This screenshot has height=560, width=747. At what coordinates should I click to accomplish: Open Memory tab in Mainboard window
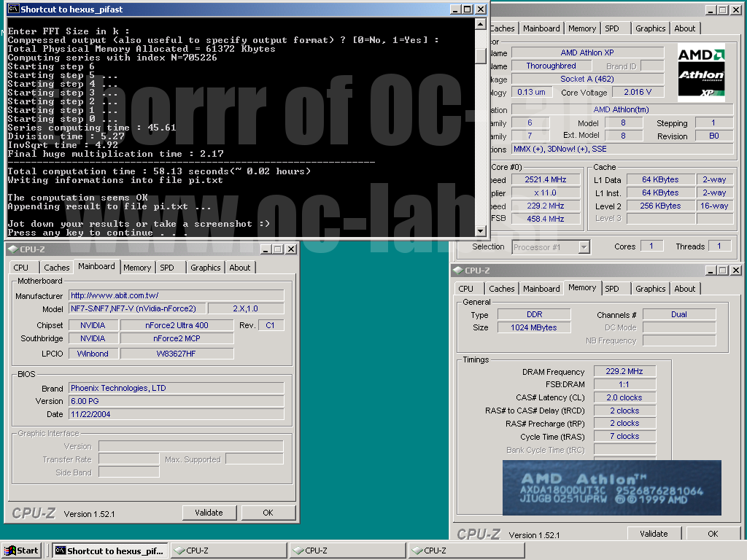click(137, 268)
